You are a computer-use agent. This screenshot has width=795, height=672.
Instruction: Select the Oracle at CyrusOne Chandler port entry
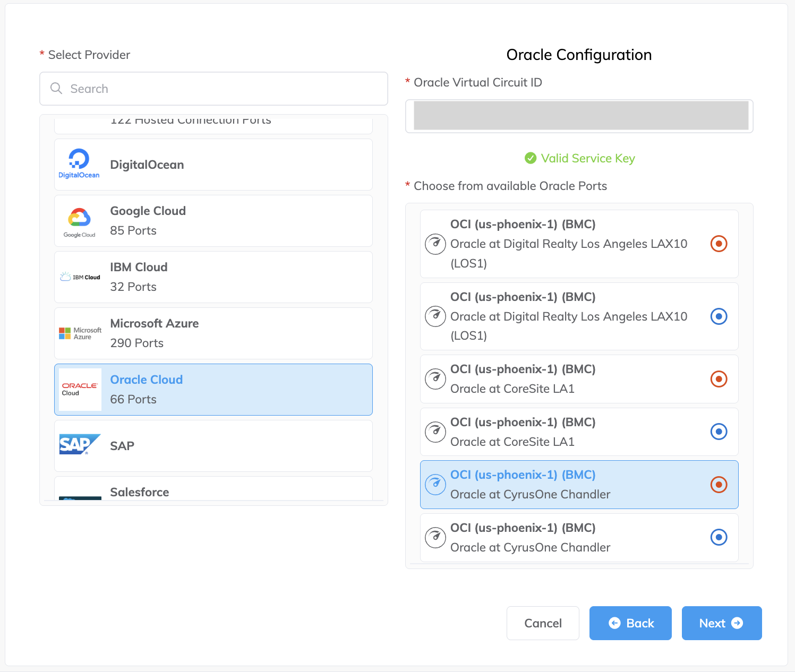coord(579,484)
